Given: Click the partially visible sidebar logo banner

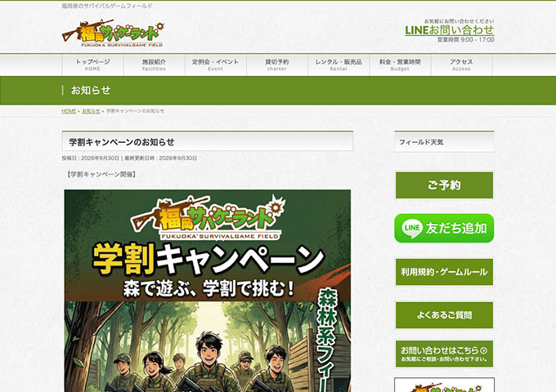Looking at the screenshot, I should click(x=444, y=385).
